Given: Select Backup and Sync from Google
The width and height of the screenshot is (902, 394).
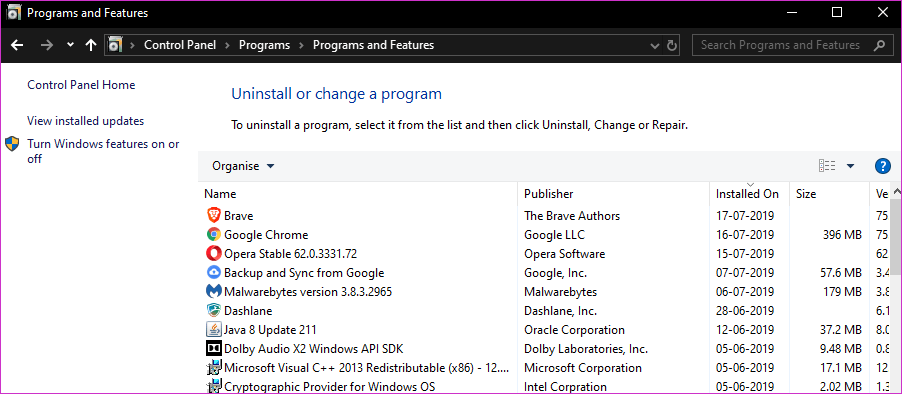Looking at the screenshot, I should click(304, 273).
